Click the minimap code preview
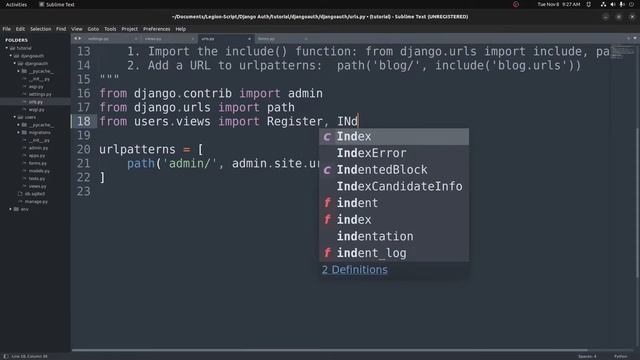Screen dimensions: 640x360 [622, 52]
